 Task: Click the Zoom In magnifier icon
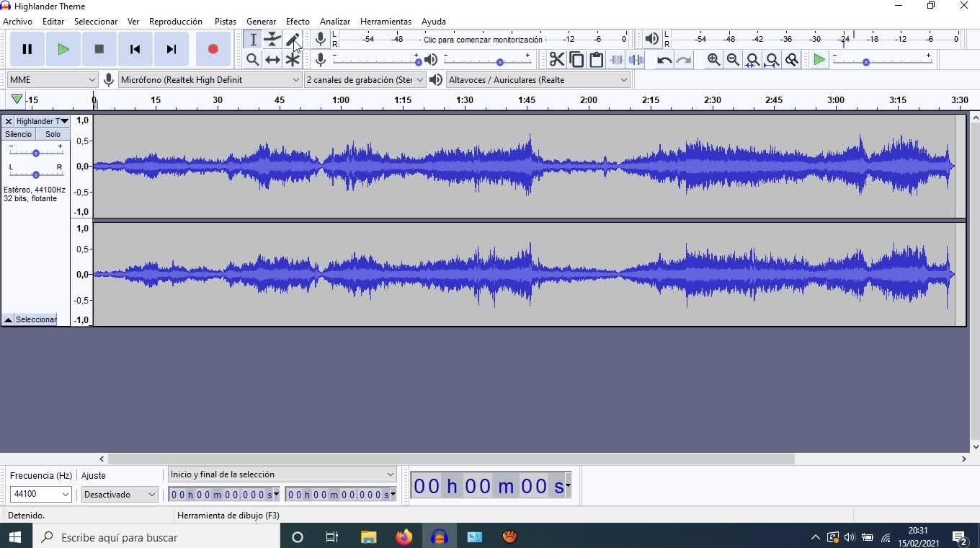(x=713, y=60)
